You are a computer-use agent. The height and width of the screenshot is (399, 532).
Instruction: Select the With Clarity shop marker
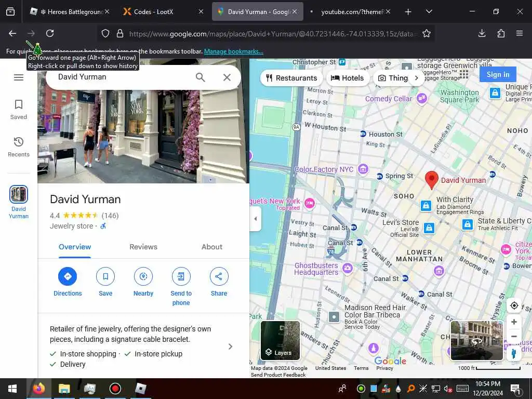tap(426, 205)
